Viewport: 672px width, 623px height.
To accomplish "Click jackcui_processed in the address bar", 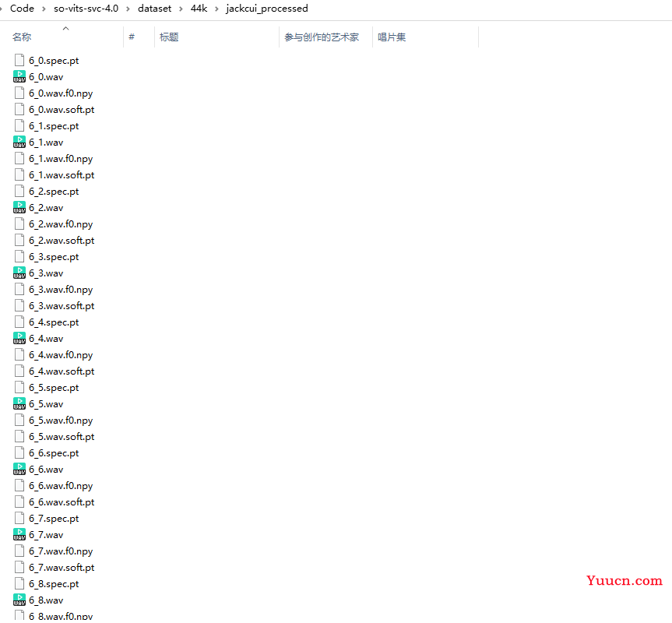I will (267, 9).
